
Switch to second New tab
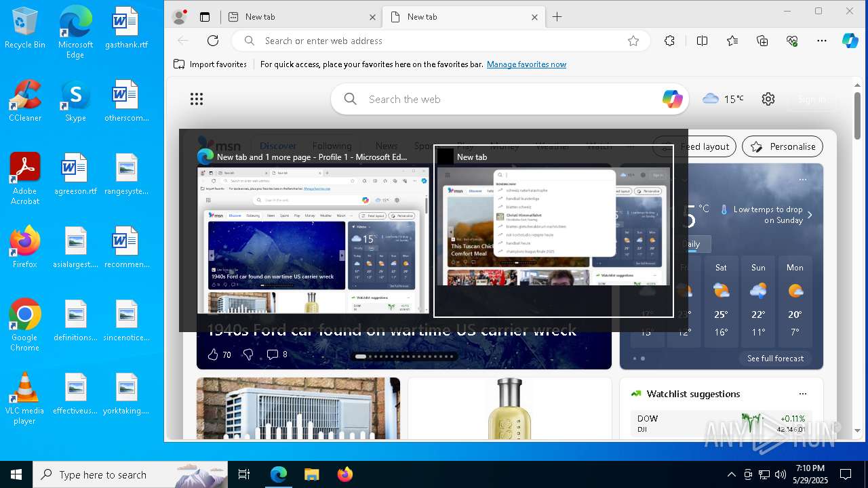(x=463, y=17)
